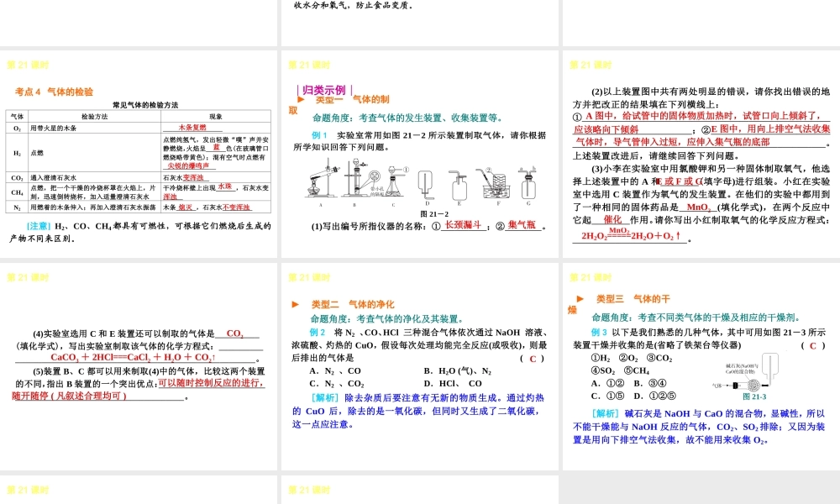Click the magenta 归类示例 heading
840x504 pixels.
[x=324, y=90]
